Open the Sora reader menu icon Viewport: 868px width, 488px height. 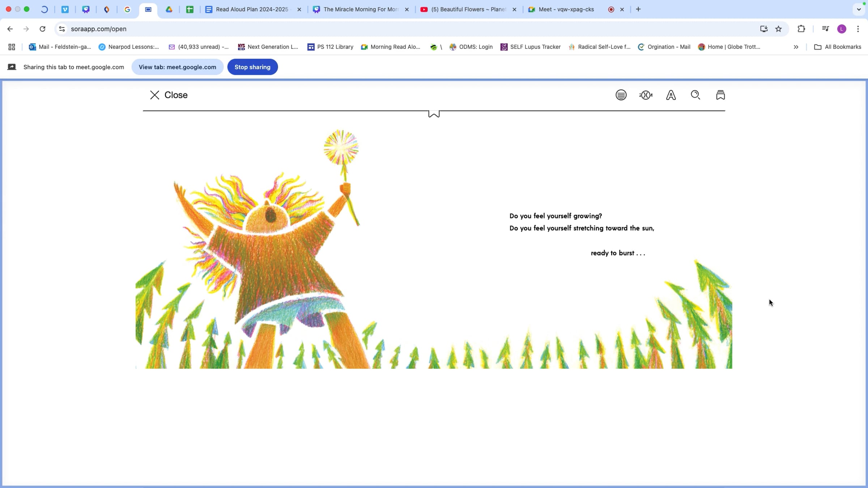[x=621, y=95]
